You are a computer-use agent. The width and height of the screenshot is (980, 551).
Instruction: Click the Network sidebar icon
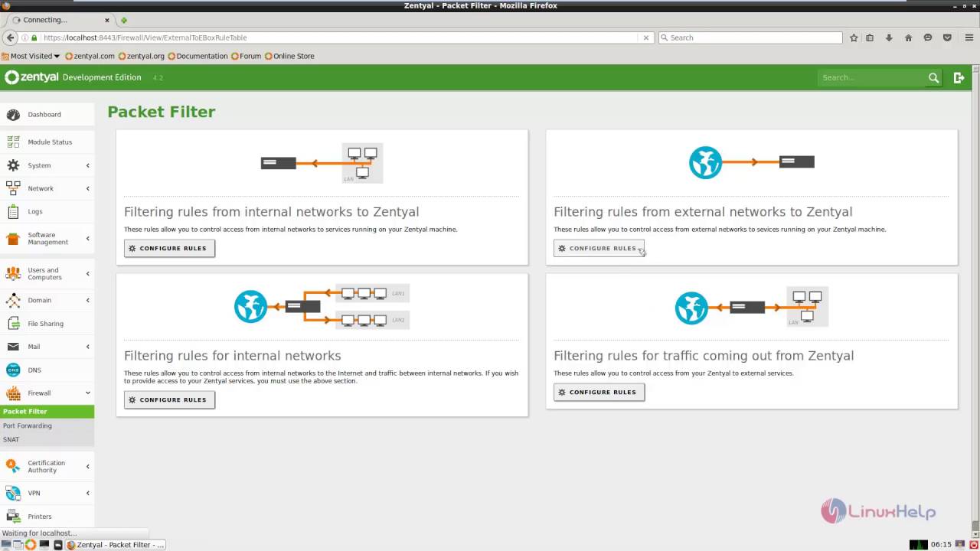[x=13, y=188]
